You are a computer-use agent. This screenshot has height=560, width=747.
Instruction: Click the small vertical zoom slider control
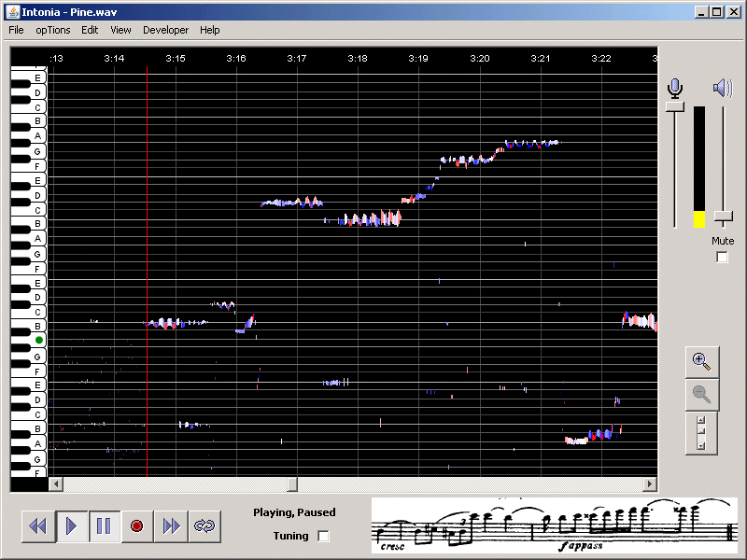(x=701, y=432)
